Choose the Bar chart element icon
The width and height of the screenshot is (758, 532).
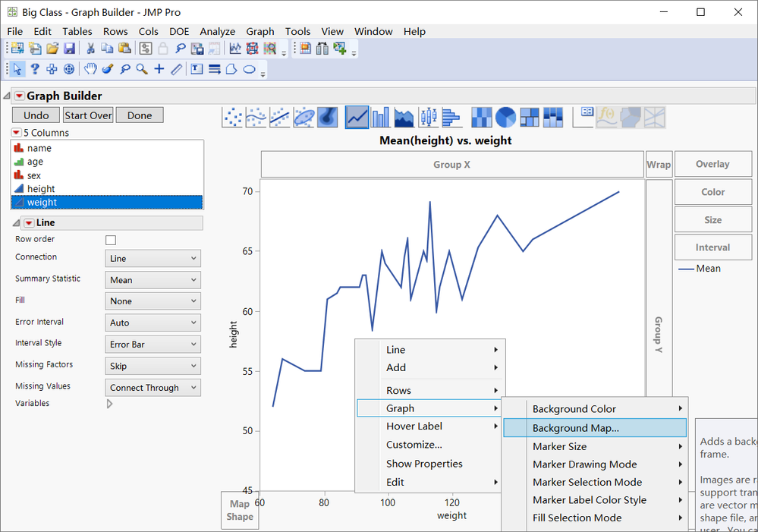(380, 117)
